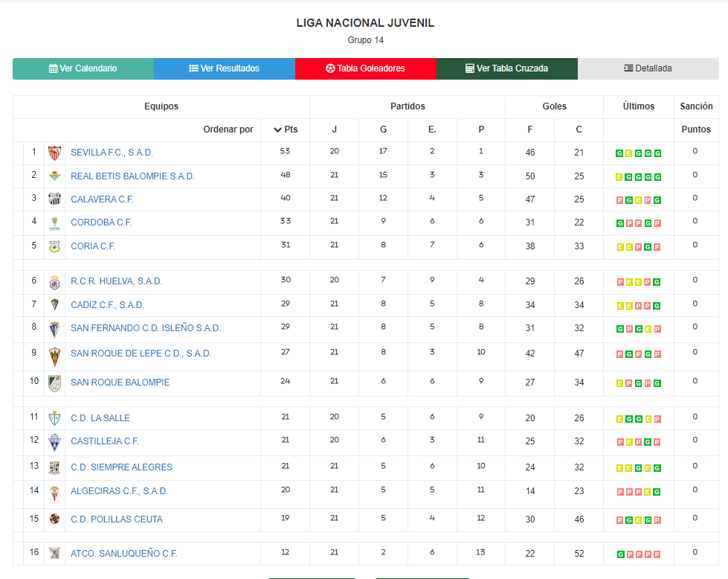Click the Cordoba C.F. crest icon
This screenshot has height=579, width=728.
[55, 223]
